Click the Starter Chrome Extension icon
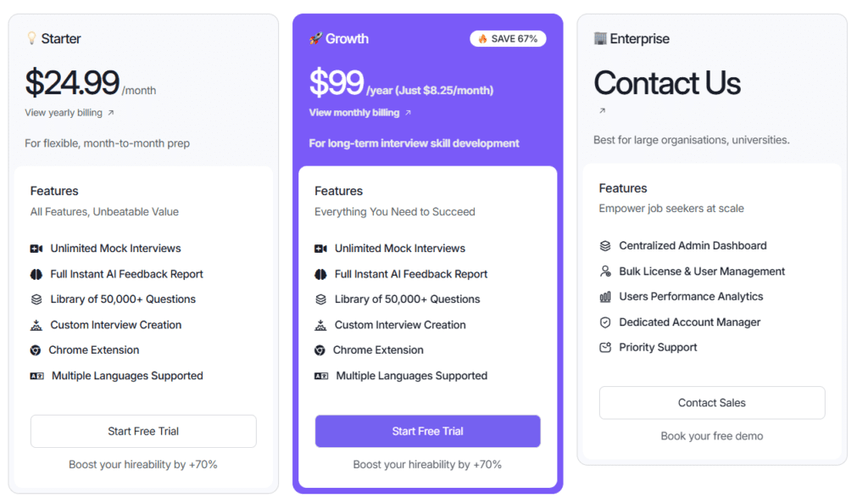Viewport: 868px width, 498px height. pos(36,350)
